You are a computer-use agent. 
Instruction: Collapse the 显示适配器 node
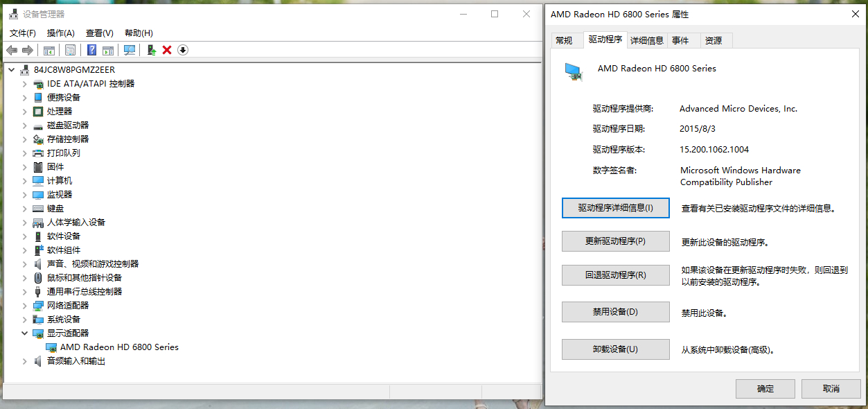(24, 333)
